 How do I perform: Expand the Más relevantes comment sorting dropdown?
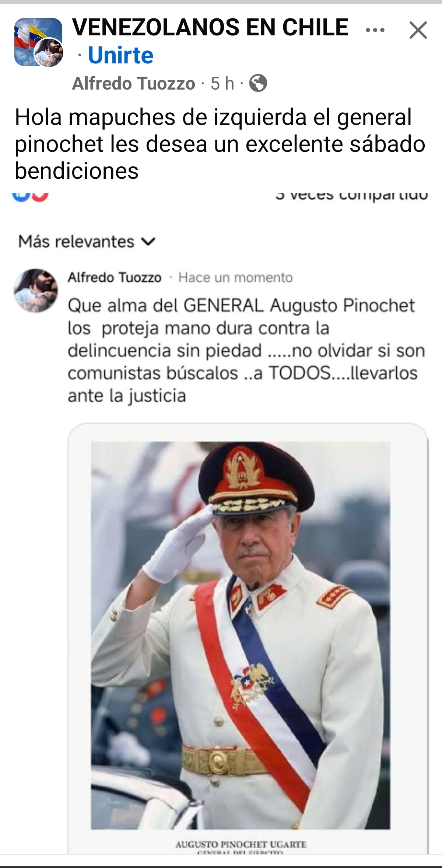pos(87,242)
